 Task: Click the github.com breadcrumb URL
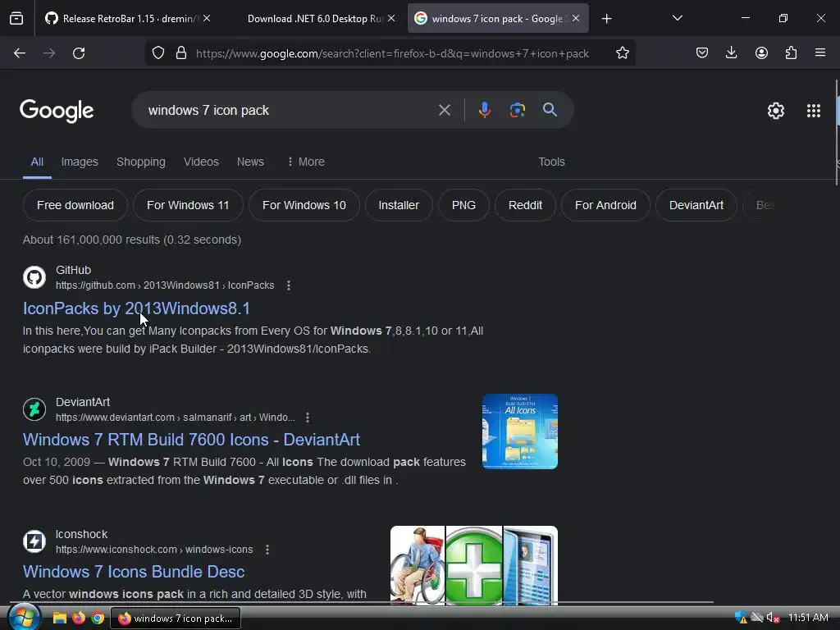coord(165,285)
